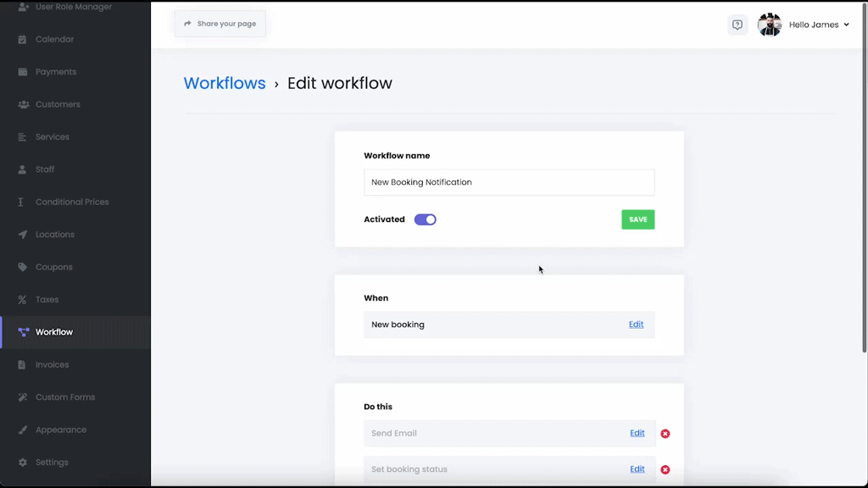The height and width of the screenshot is (488, 868).
Task: Click the Taxes percent icon
Action: pyautogui.click(x=23, y=300)
